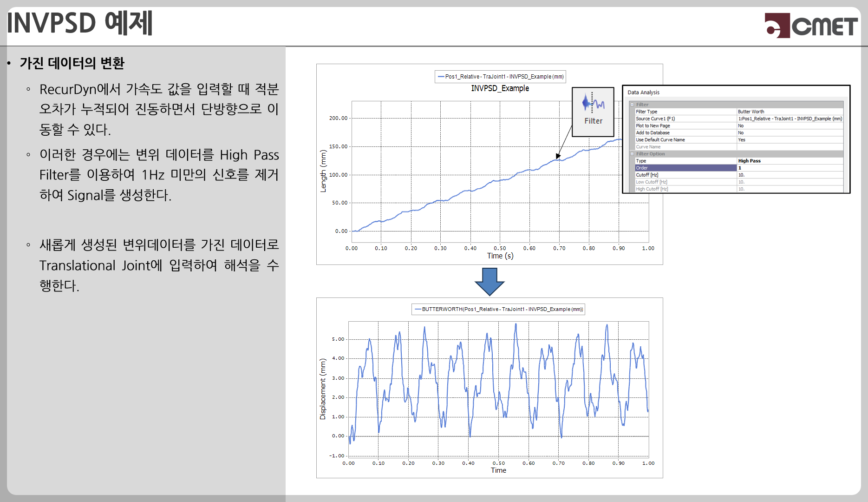Click the Type label in Filter Option
Image resolution: width=868 pixels, height=502 pixels.
[x=641, y=161]
